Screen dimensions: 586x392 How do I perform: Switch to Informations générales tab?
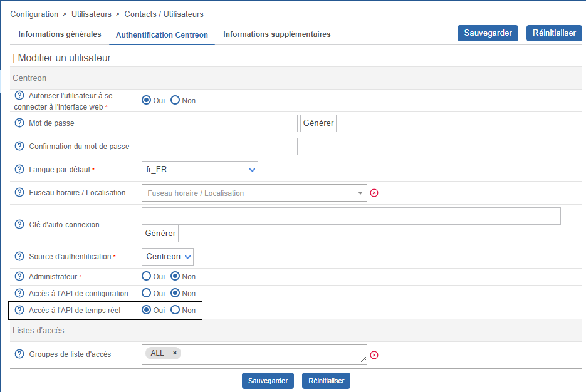pyautogui.click(x=60, y=34)
